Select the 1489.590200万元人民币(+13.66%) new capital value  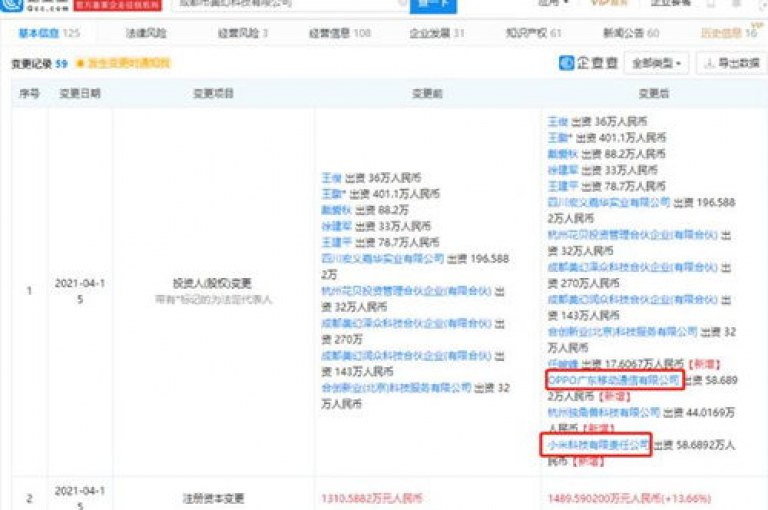(629, 498)
